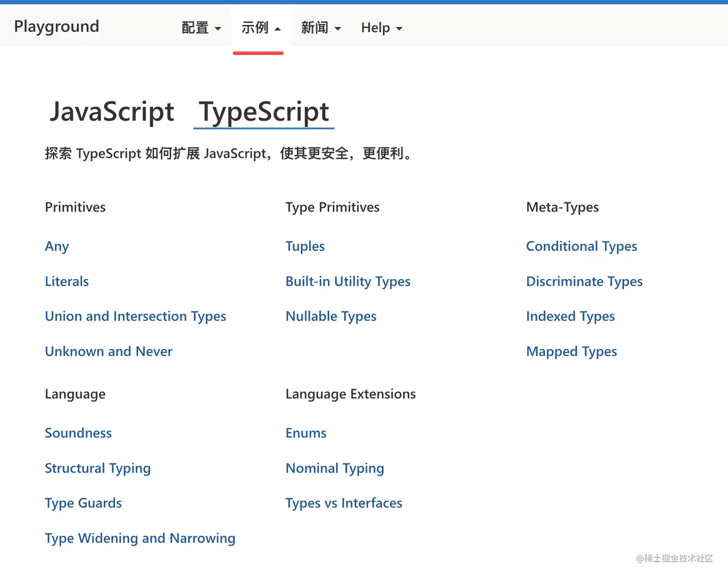Open the Nominal Typing example

pyautogui.click(x=335, y=468)
